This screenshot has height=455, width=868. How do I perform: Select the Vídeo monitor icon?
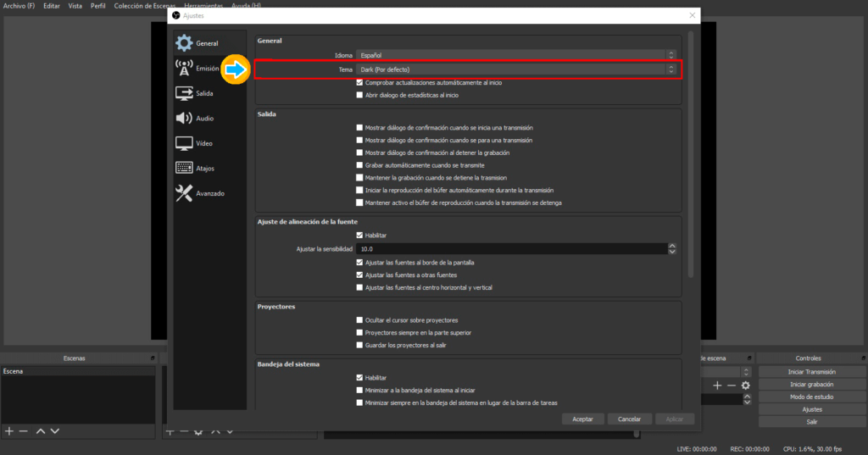[184, 143]
